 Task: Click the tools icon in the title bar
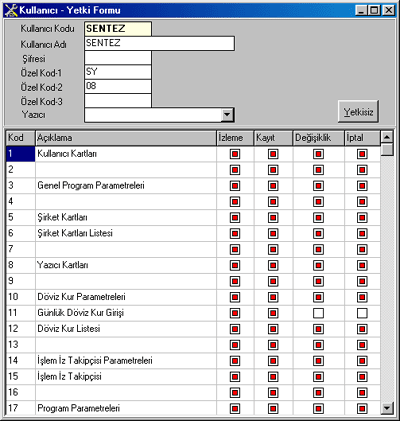[11, 10]
